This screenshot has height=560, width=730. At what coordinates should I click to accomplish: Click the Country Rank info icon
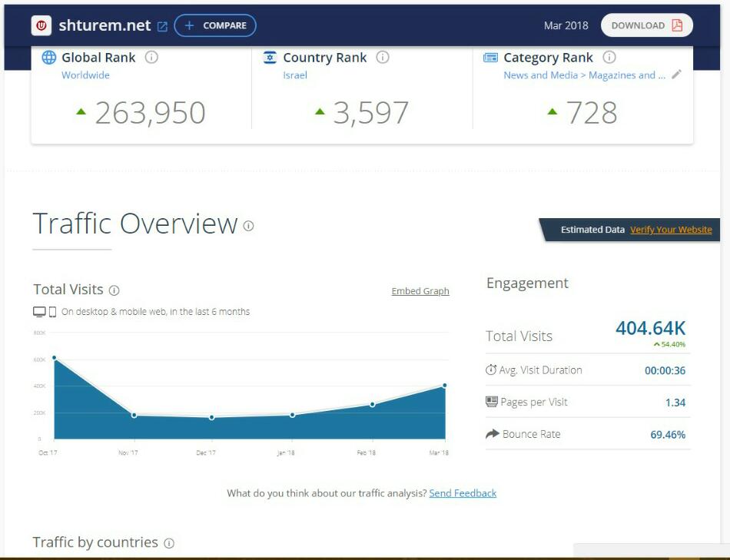coord(382,58)
